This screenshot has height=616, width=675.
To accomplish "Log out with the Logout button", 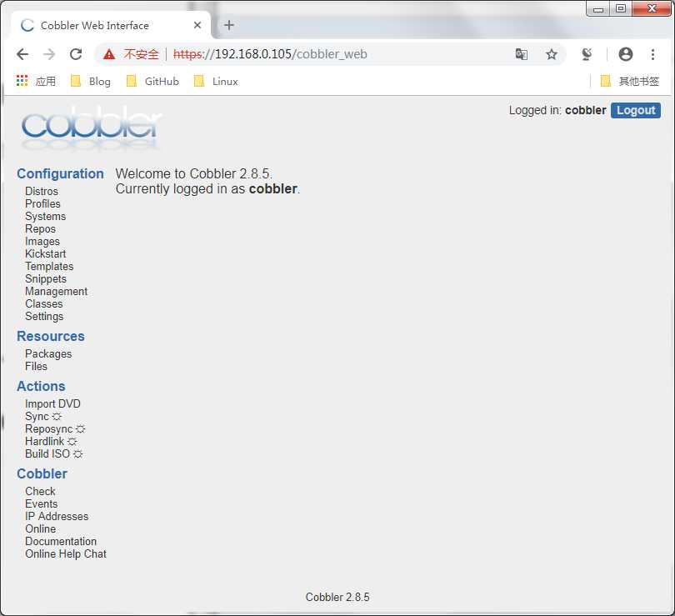I will 635,110.
